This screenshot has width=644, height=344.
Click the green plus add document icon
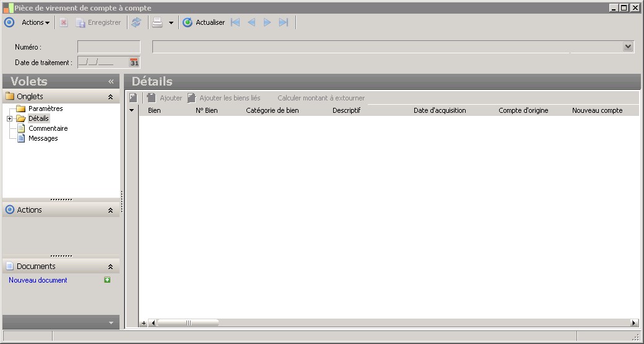pyautogui.click(x=107, y=280)
